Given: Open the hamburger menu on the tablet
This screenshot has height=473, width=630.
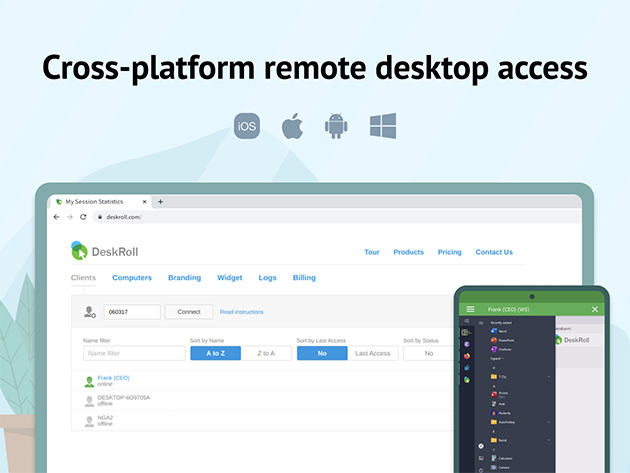Looking at the screenshot, I should [x=470, y=309].
